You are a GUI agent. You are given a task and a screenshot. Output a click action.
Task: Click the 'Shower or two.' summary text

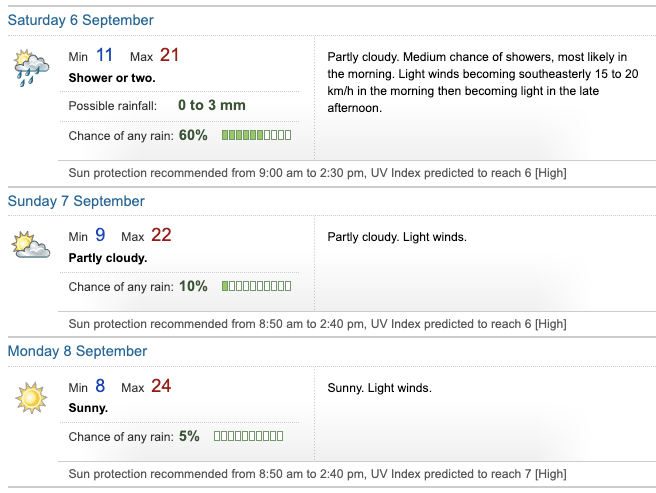coord(112,77)
